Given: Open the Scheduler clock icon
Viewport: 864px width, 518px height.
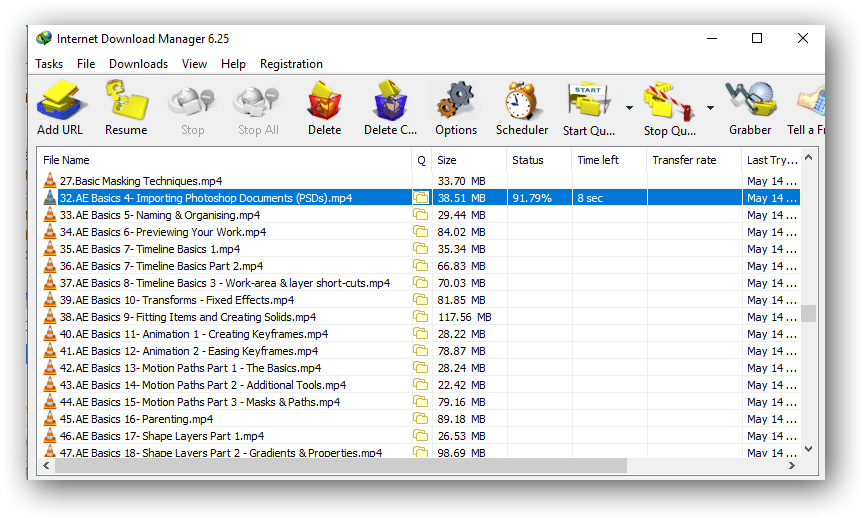Looking at the screenshot, I should 521,100.
